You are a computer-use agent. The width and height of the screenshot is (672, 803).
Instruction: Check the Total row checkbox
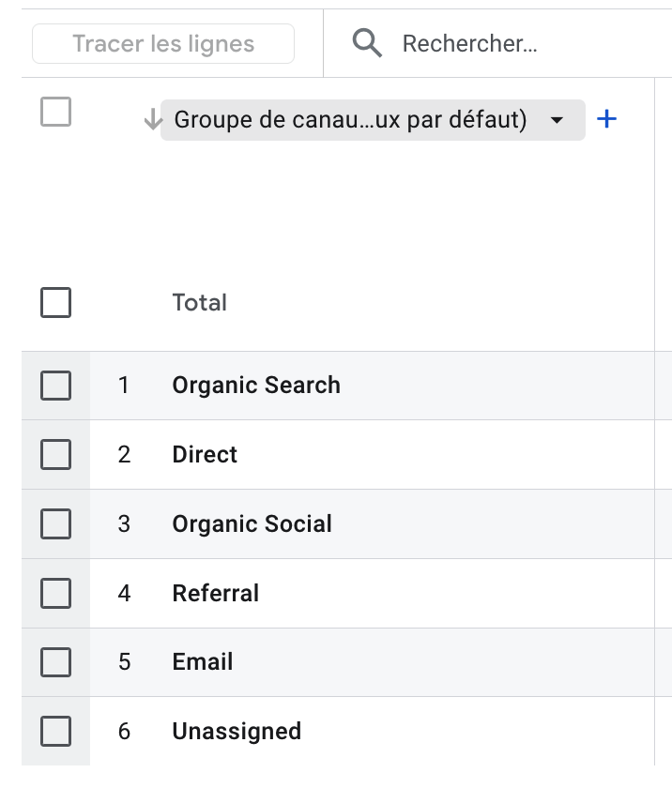pos(54,302)
